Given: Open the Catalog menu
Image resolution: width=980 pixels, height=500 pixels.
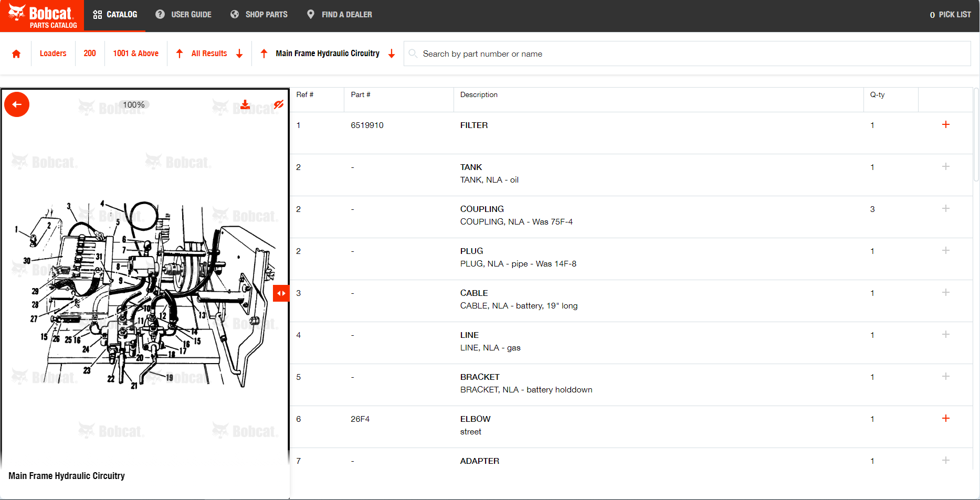Looking at the screenshot, I should (115, 15).
